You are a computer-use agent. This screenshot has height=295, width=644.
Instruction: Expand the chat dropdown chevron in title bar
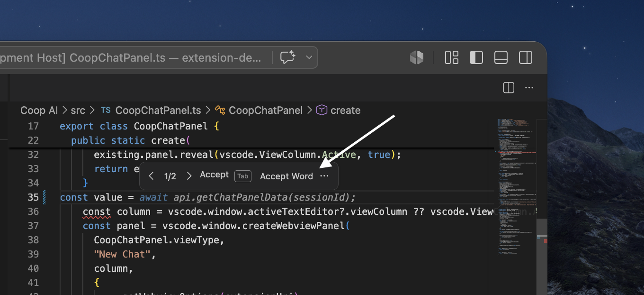coord(309,57)
